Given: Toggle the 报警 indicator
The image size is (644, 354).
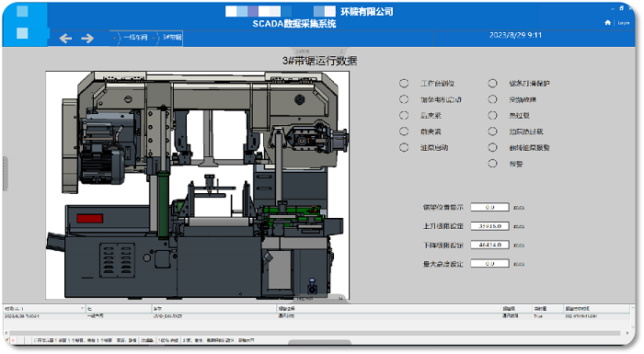Looking at the screenshot, I should (x=492, y=164).
